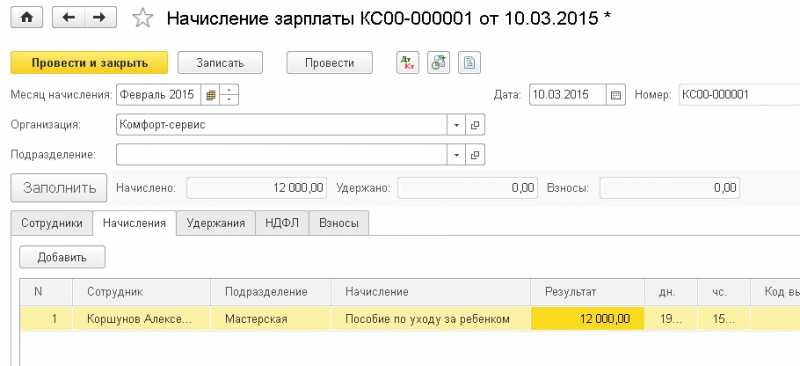The image size is (800, 366).
Task: Increase the accrual month with up arrow
Action: 229,90
